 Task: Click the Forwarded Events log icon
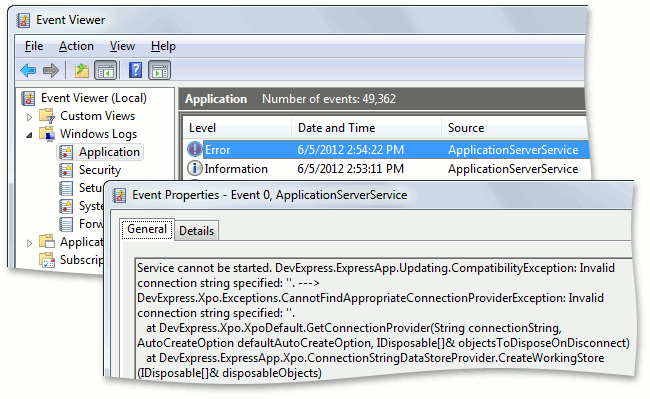(66, 224)
